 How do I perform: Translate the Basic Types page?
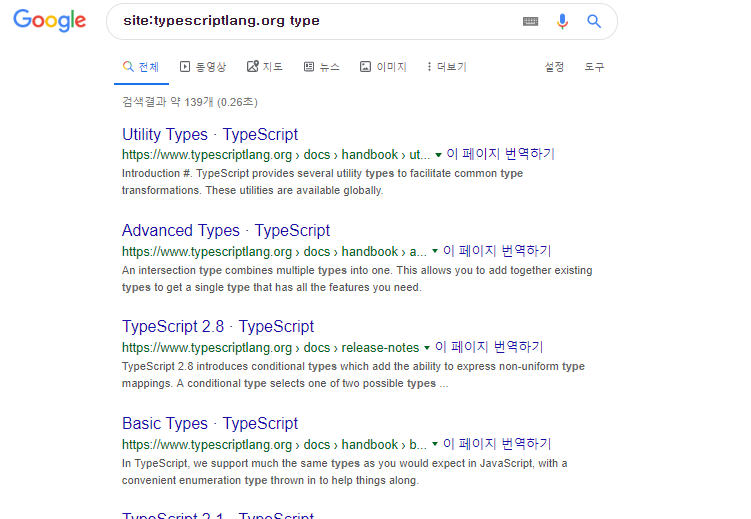point(497,444)
